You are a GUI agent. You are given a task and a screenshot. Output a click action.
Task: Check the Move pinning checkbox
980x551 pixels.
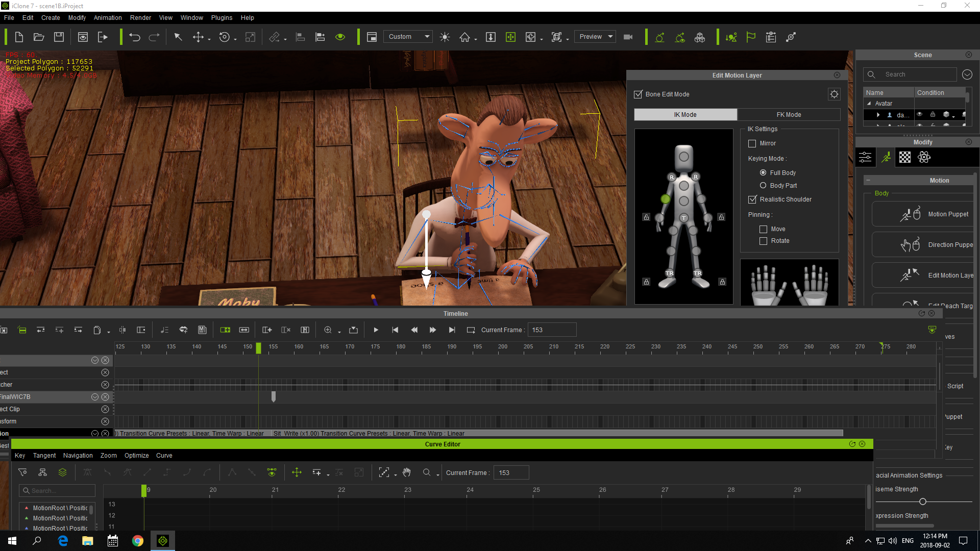pos(763,229)
